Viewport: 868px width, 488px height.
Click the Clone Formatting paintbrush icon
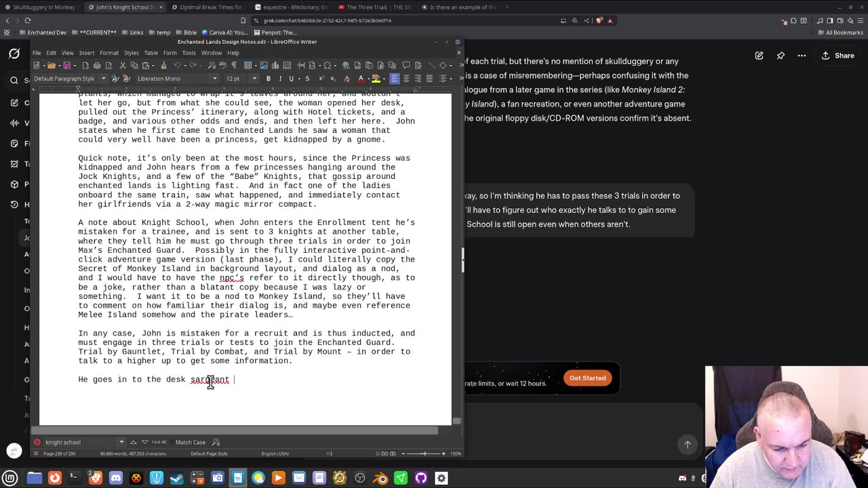(163, 65)
